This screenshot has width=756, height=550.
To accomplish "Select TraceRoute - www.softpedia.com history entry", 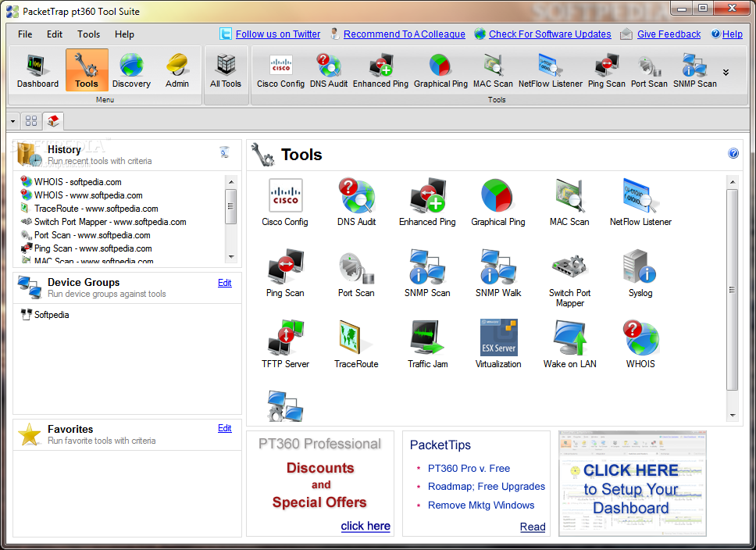I will point(89,209).
